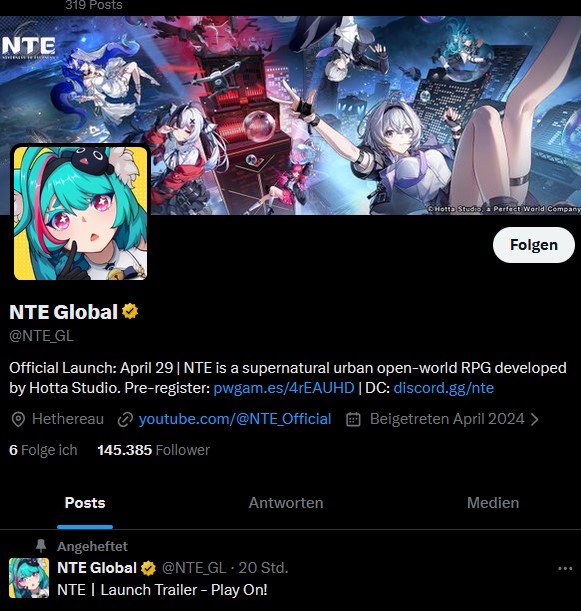This screenshot has height=611, width=581.
Task: View the 6 Folge ich following list
Action: pos(43,450)
